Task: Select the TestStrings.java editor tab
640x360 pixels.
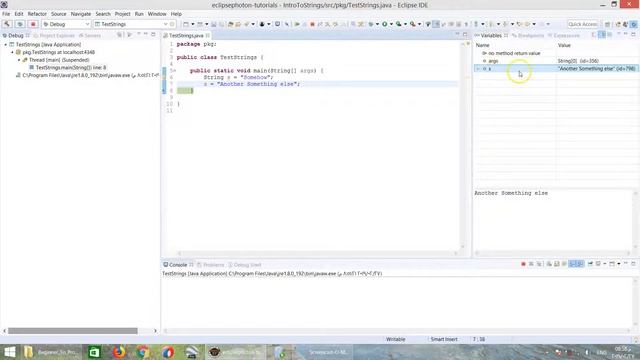Action: pos(186,36)
